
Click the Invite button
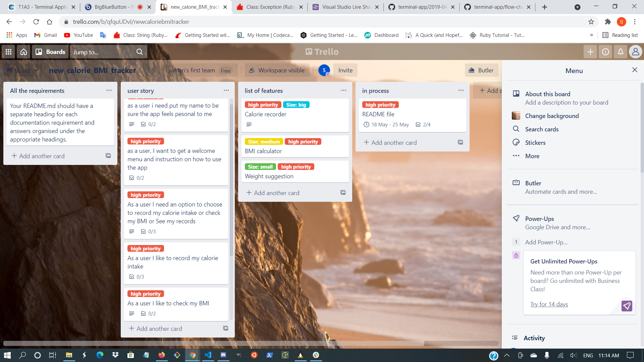click(x=345, y=70)
